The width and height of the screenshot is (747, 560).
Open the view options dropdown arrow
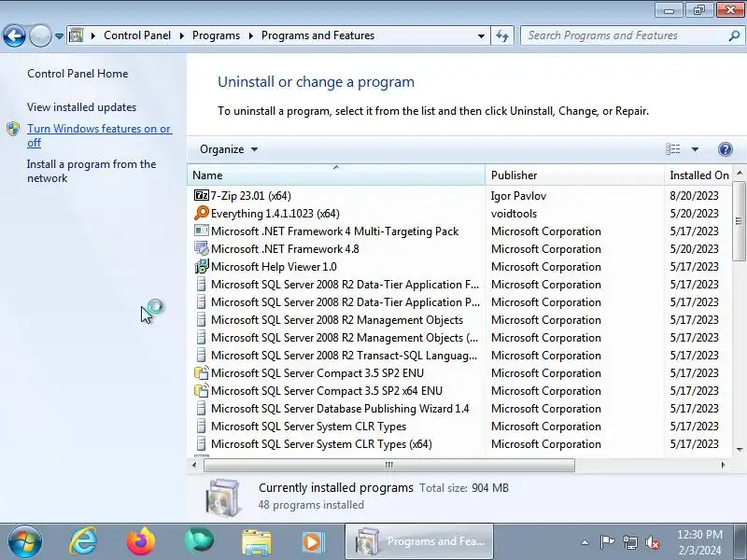tap(695, 149)
